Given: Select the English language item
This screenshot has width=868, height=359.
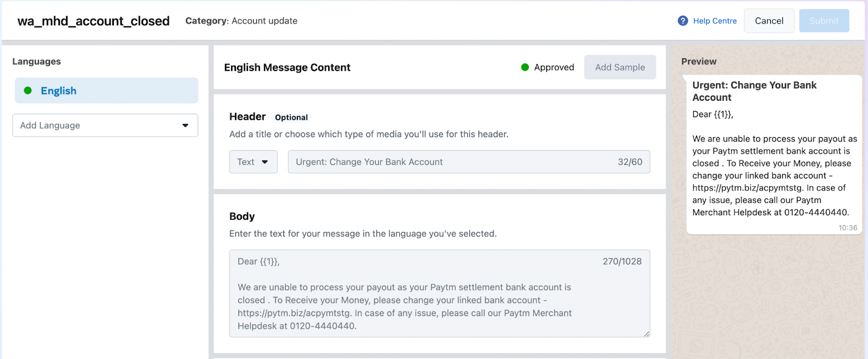Looking at the screenshot, I should [106, 91].
